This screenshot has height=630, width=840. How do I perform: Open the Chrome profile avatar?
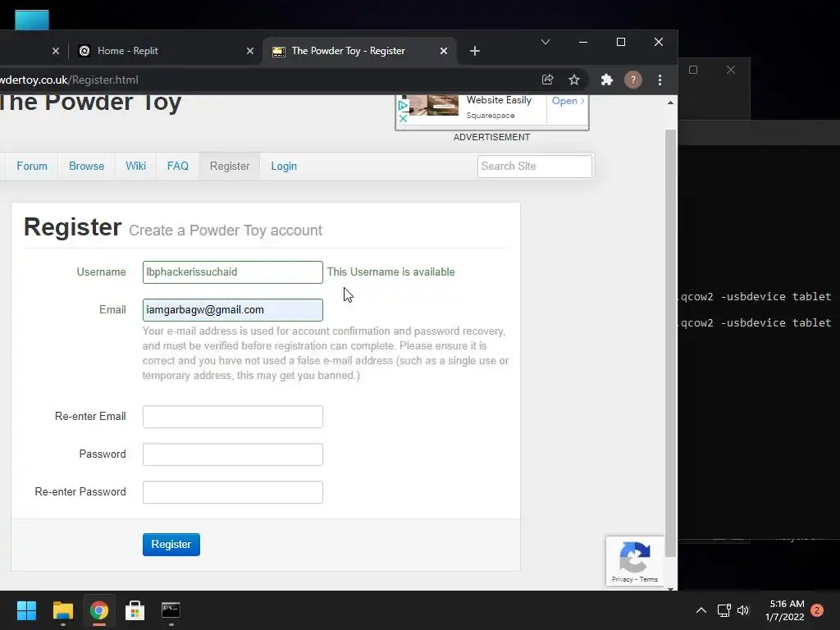pyautogui.click(x=633, y=80)
